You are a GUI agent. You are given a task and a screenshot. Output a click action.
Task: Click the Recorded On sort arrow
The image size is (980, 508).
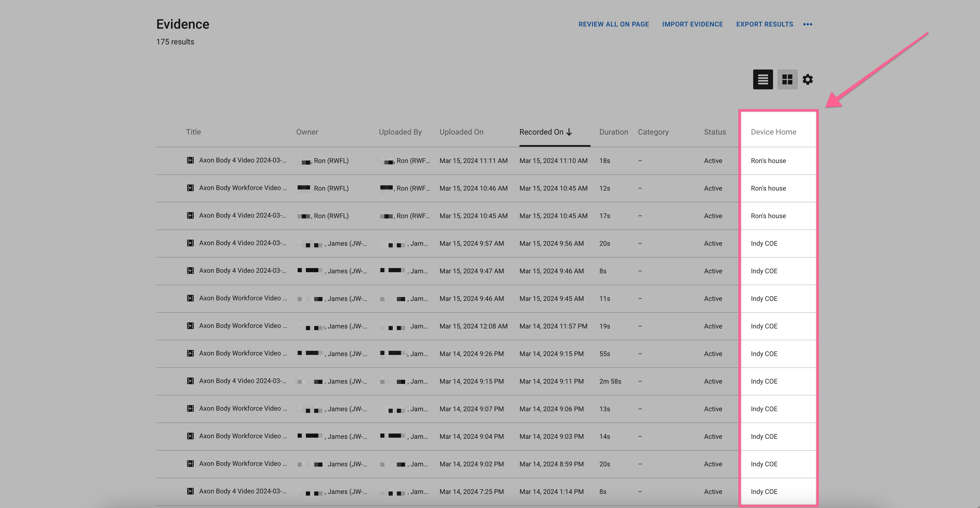pos(569,132)
